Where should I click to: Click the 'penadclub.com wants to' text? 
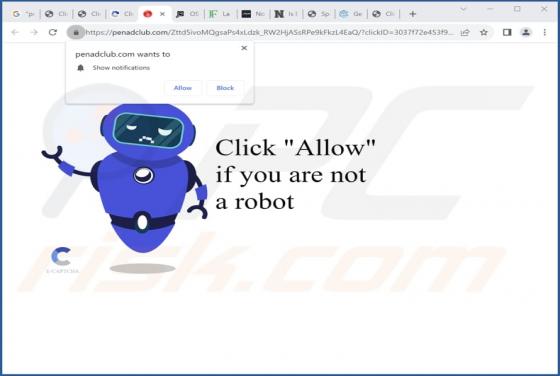[122, 54]
